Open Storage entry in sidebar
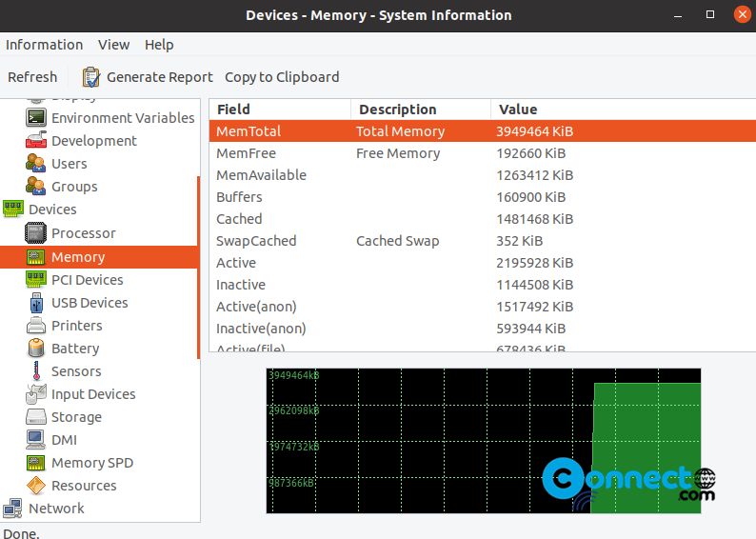Image resolution: width=756 pixels, height=539 pixels. (x=76, y=417)
